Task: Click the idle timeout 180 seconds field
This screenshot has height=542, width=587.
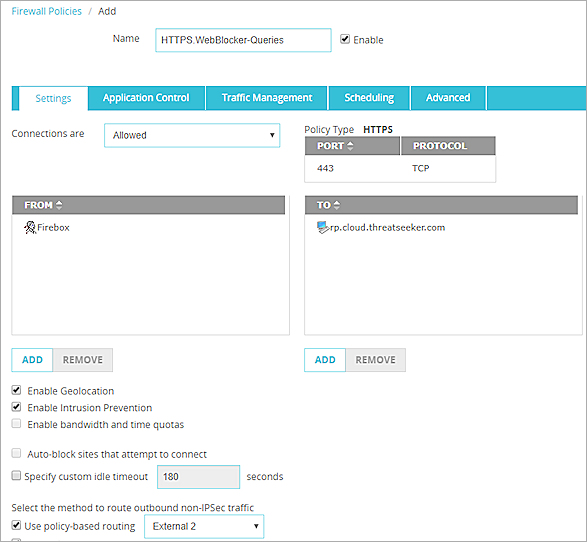Action: click(198, 477)
